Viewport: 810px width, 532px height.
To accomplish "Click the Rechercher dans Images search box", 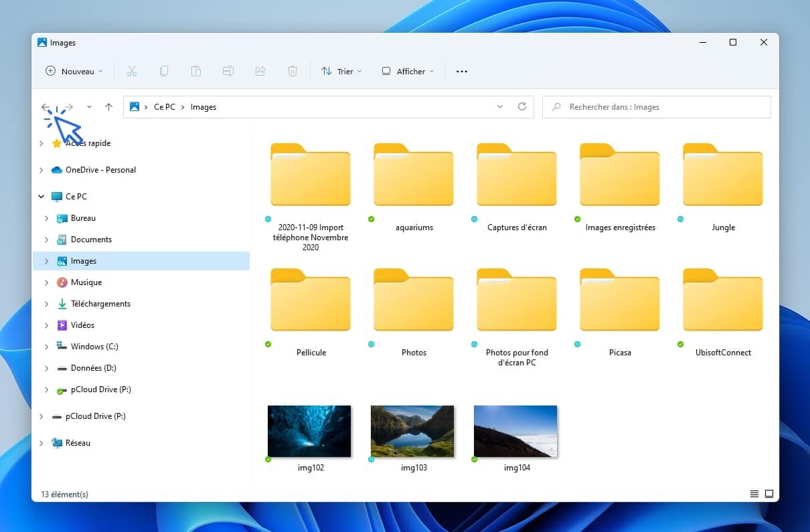I will [663, 107].
